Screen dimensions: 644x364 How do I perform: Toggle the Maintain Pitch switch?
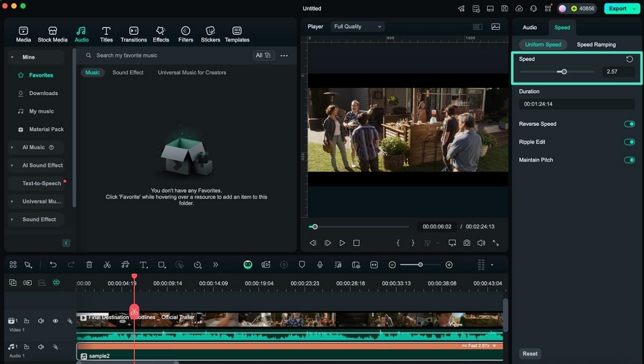point(629,160)
